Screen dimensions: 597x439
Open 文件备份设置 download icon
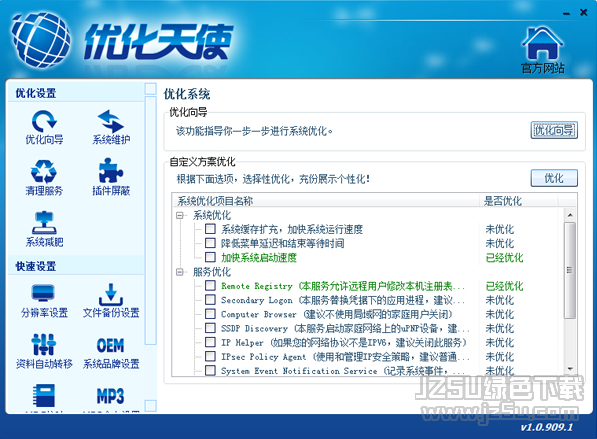pyautogui.click(x=111, y=301)
